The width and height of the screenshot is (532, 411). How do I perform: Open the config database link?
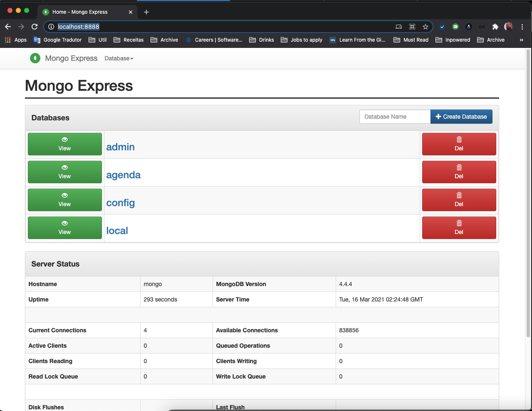[x=121, y=203]
